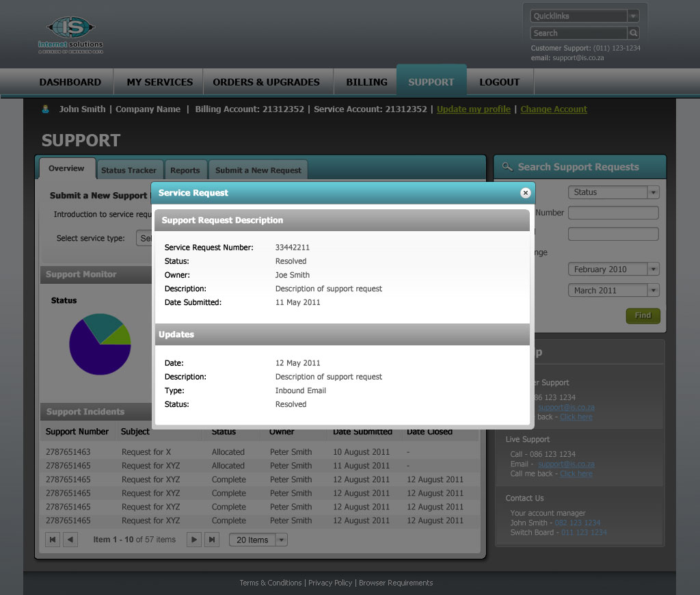700x595 pixels.
Task: Click the header Search input field
Action: (578, 33)
